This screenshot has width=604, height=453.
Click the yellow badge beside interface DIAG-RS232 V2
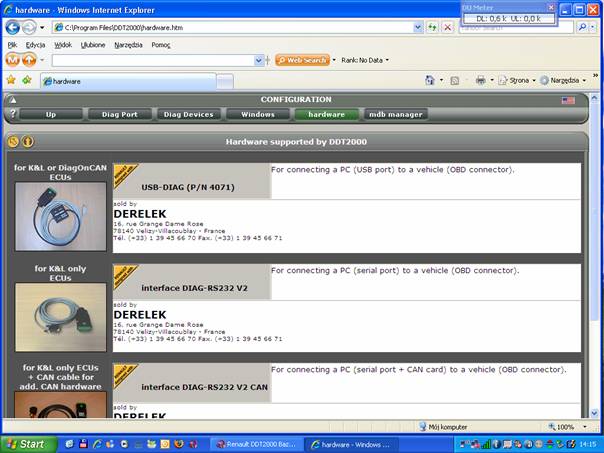(x=125, y=277)
